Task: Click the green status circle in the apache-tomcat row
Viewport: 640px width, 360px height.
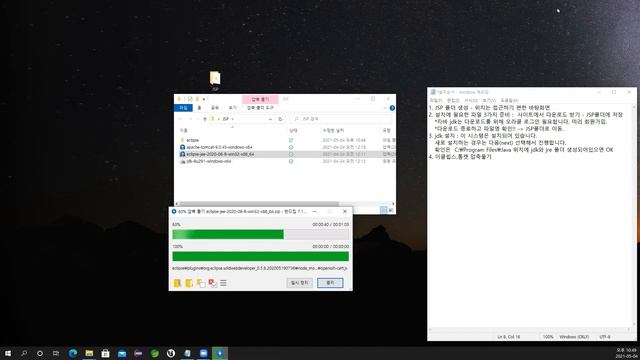Action: coord(291,147)
